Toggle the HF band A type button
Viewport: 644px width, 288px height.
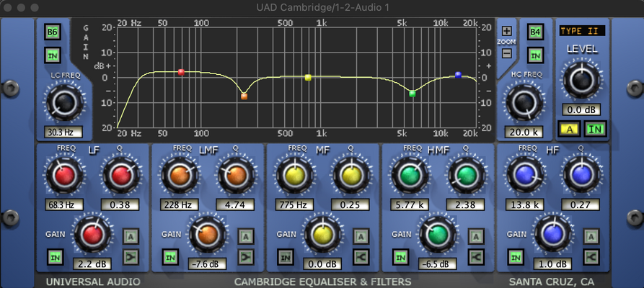[x=591, y=236]
